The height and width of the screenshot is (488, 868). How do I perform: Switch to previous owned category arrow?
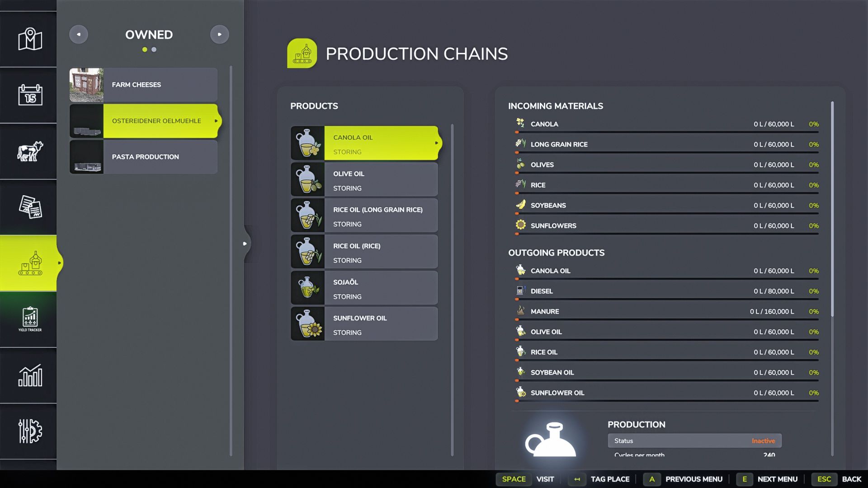79,34
